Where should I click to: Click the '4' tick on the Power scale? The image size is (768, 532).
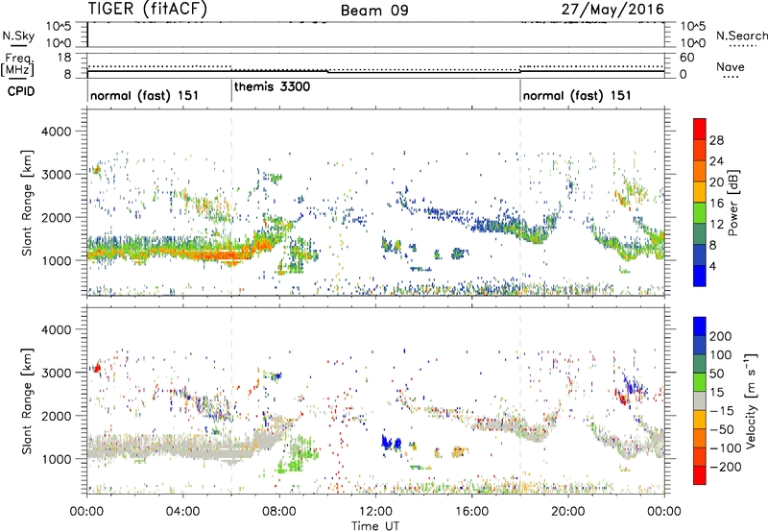(x=712, y=266)
